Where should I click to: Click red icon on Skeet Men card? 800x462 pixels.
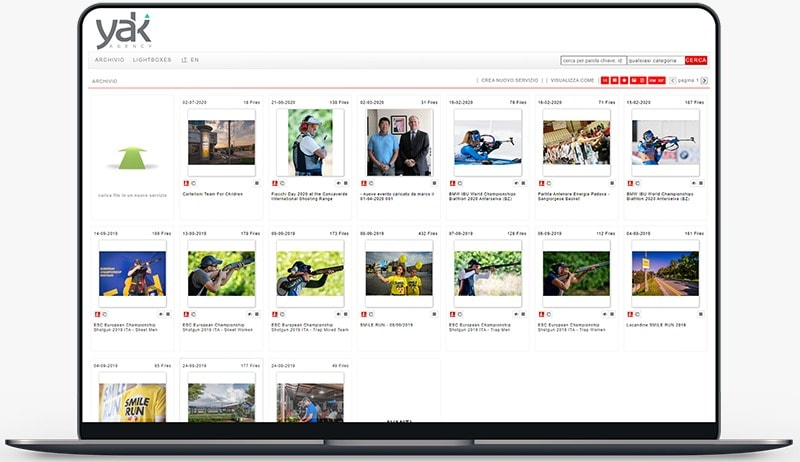tap(97, 314)
